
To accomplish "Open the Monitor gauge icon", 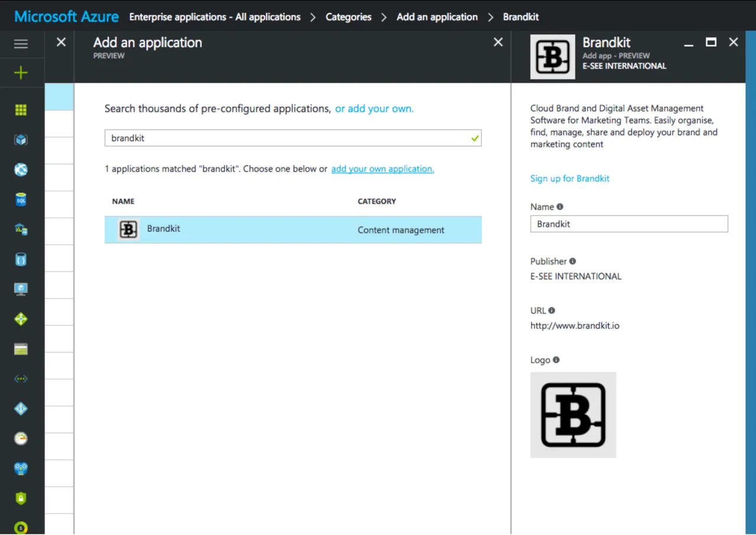I will pos(21,438).
